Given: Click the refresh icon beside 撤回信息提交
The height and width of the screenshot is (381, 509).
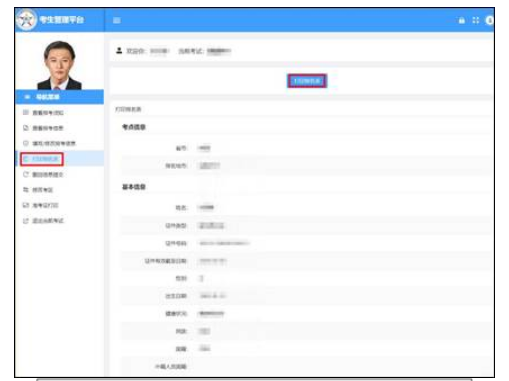Looking at the screenshot, I should coord(26,174).
